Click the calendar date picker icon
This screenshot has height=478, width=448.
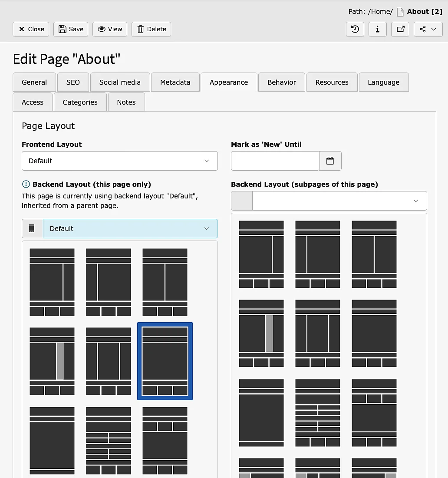tap(330, 161)
